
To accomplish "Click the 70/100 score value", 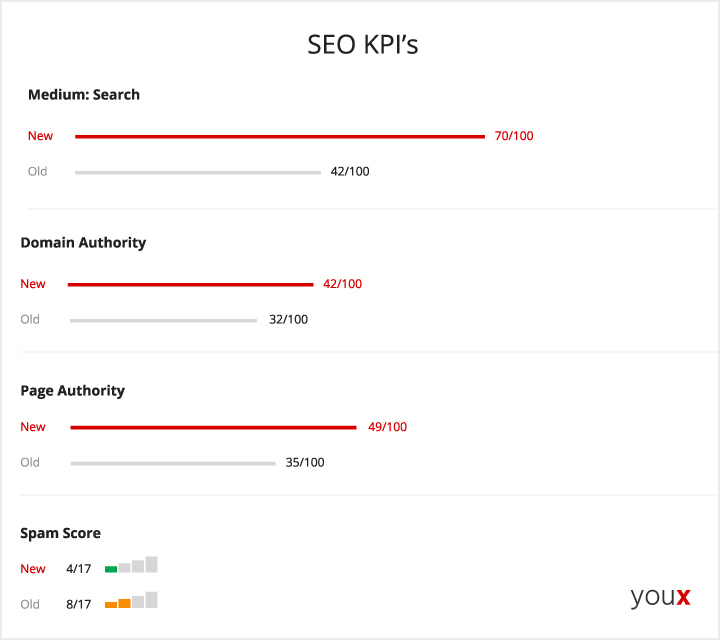I will [514, 136].
